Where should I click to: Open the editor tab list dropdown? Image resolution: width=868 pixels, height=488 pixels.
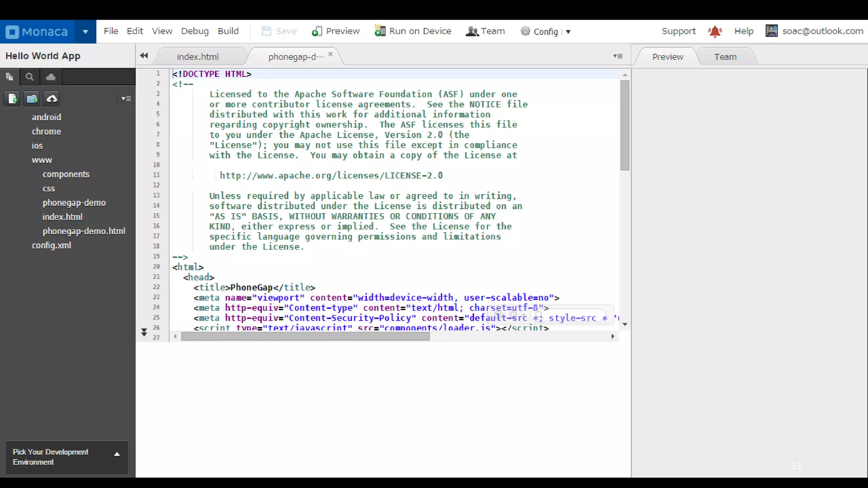[618, 56]
